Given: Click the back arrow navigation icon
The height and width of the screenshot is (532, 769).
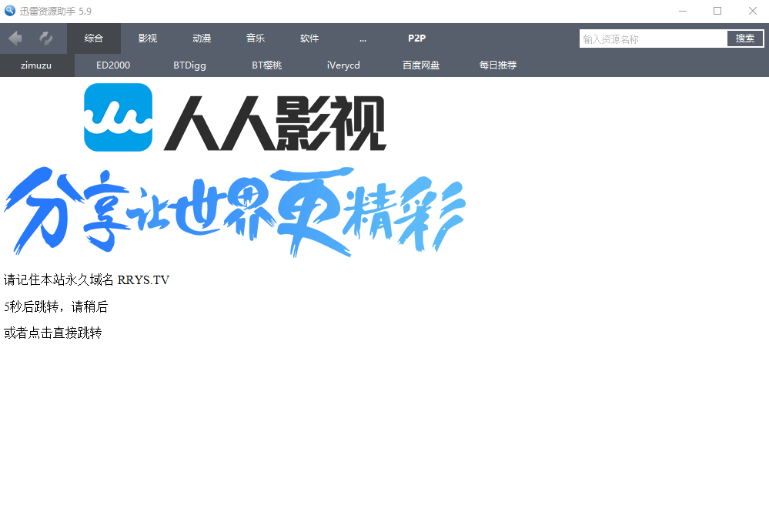Looking at the screenshot, I should coord(15,38).
